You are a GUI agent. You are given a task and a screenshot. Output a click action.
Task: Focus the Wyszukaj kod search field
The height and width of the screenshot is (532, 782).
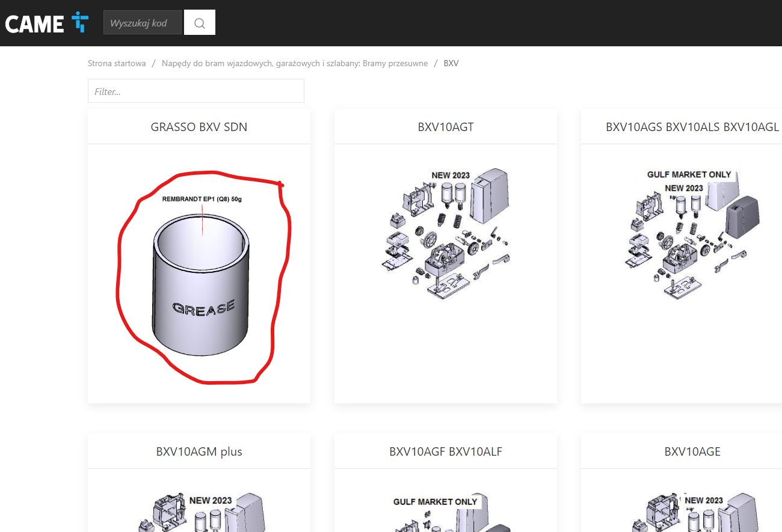tap(143, 22)
